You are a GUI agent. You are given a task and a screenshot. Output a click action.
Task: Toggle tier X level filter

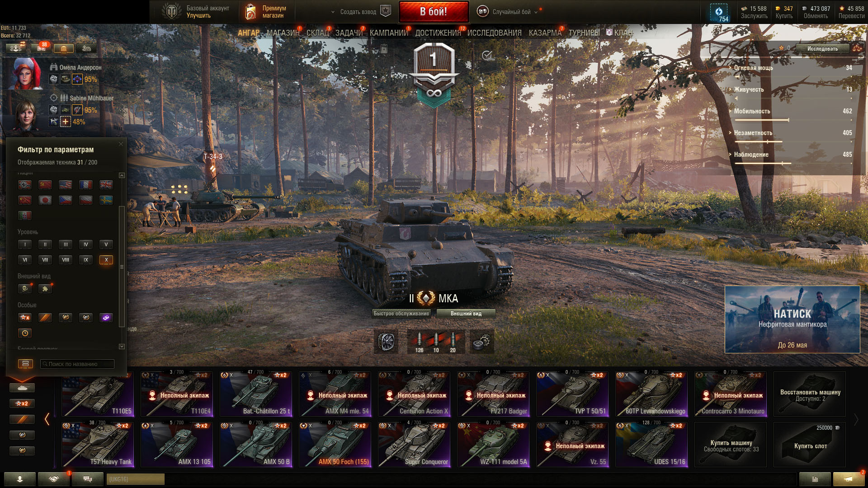tap(106, 260)
